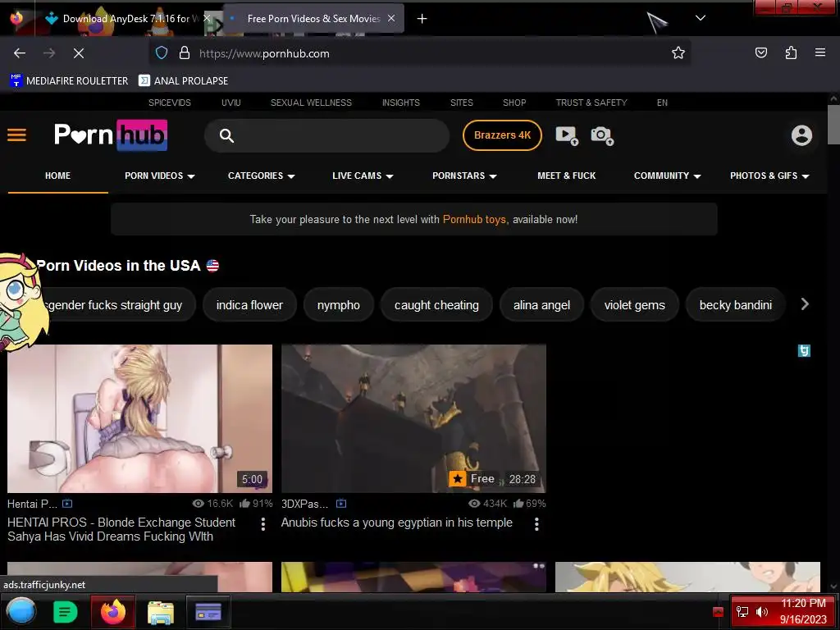Stop page loading with the X button
This screenshot has height=630, width=840.
point(78,53)
